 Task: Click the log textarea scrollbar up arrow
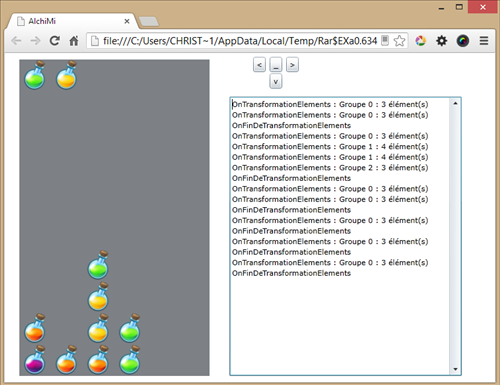pos(455,103)
